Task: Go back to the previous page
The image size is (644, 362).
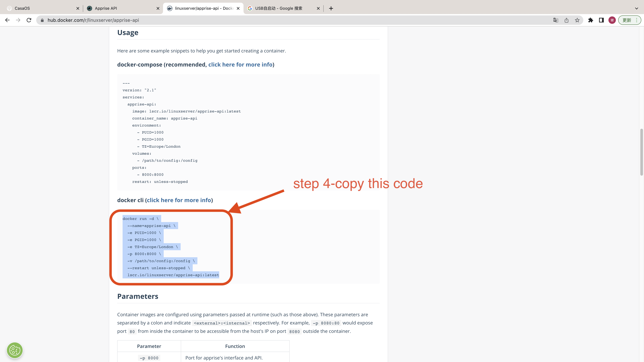Action: pos(7,20)
